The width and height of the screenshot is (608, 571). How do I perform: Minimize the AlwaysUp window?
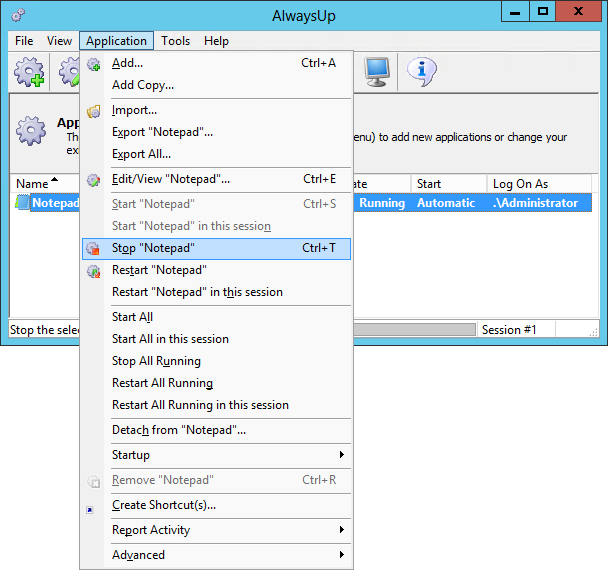click(x=515, y=11)
